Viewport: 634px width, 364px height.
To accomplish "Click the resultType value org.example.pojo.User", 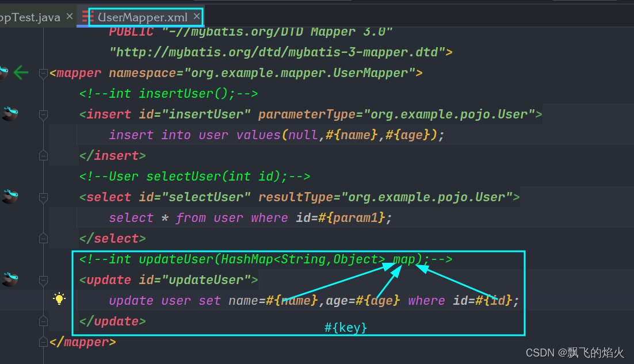I will tap(427, 197).
